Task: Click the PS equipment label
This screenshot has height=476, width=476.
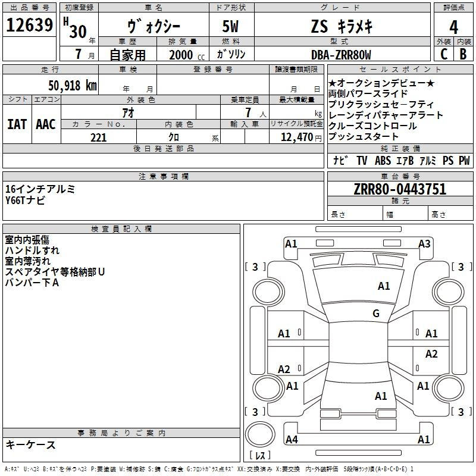Action: click(x=448, y=161)
